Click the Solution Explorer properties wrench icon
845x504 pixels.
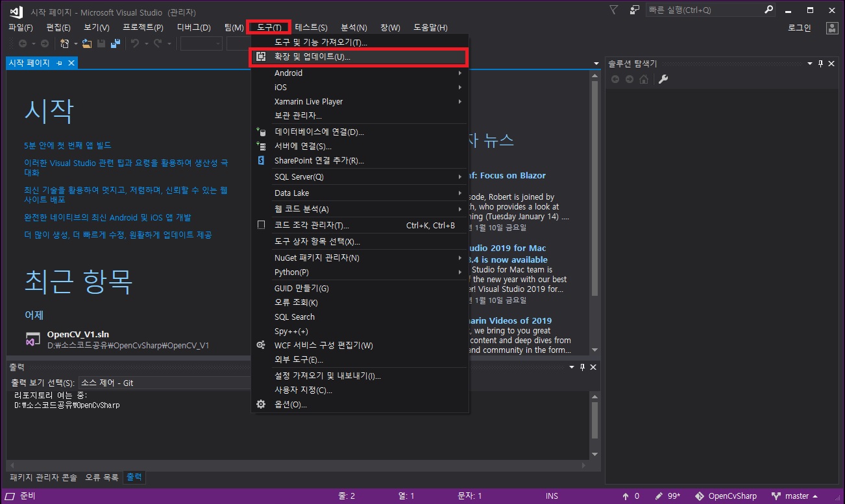(663, 79)
